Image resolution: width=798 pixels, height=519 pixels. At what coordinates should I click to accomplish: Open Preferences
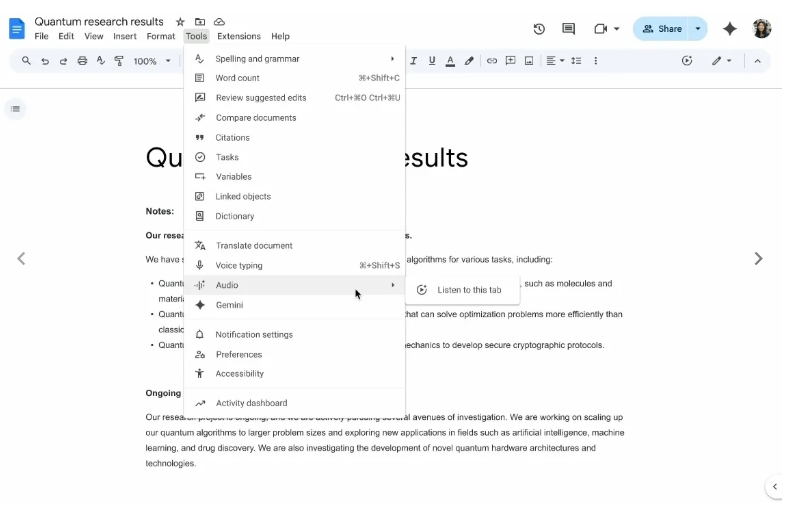coord(295,354)
